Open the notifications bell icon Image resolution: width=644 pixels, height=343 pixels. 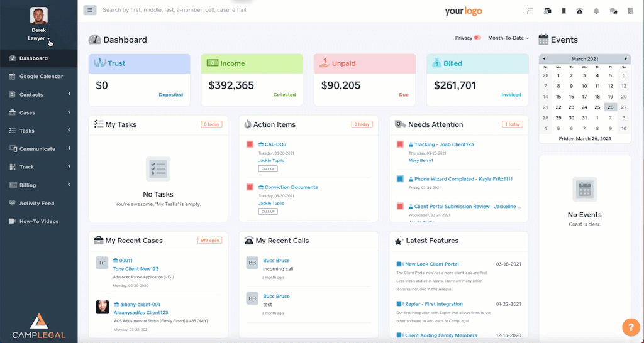(596, 11)
